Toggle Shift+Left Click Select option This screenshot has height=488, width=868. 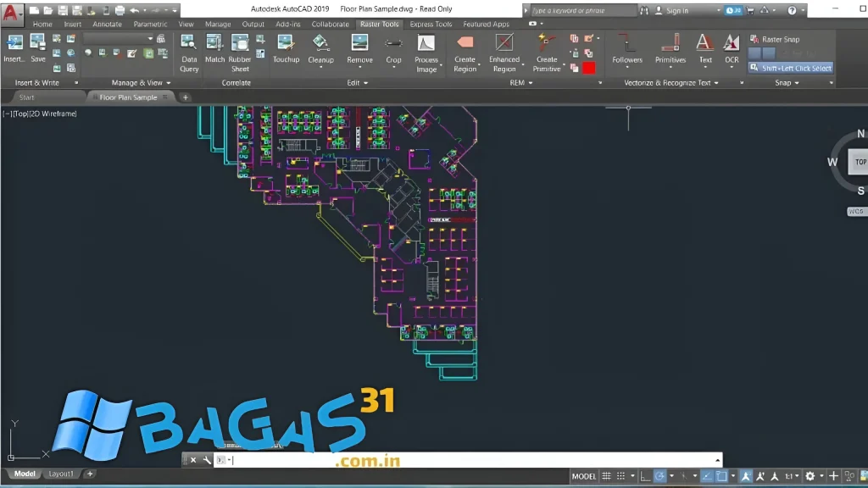coord(791,68)
